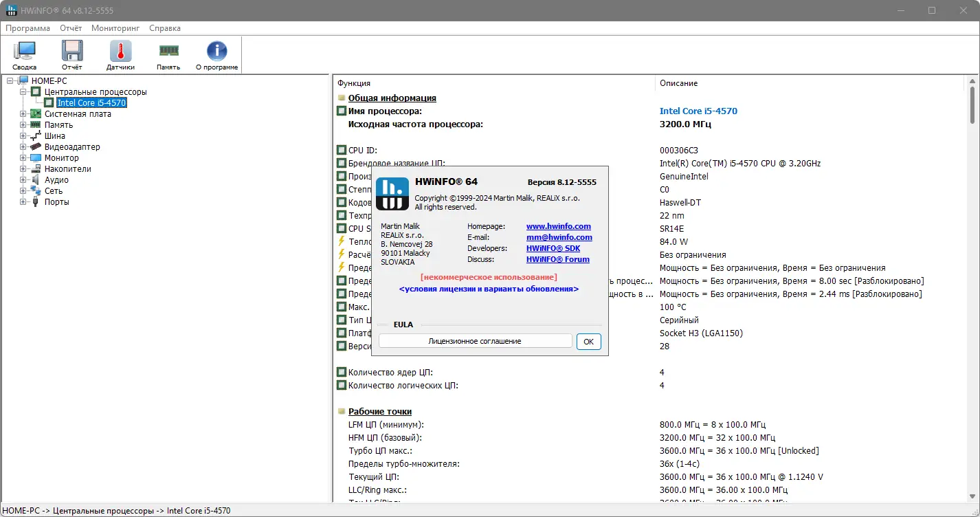Expand the Шина tree branch
This screenshot has width=980, height=517.
pos(23,136)
